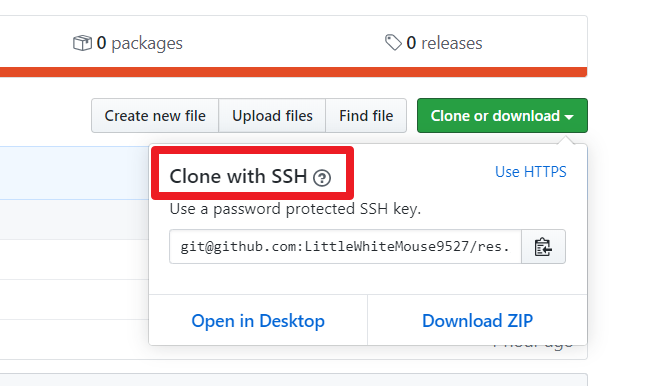653x386 pixels.
Task: Click the releases tag icon
Action: point(393,42)
